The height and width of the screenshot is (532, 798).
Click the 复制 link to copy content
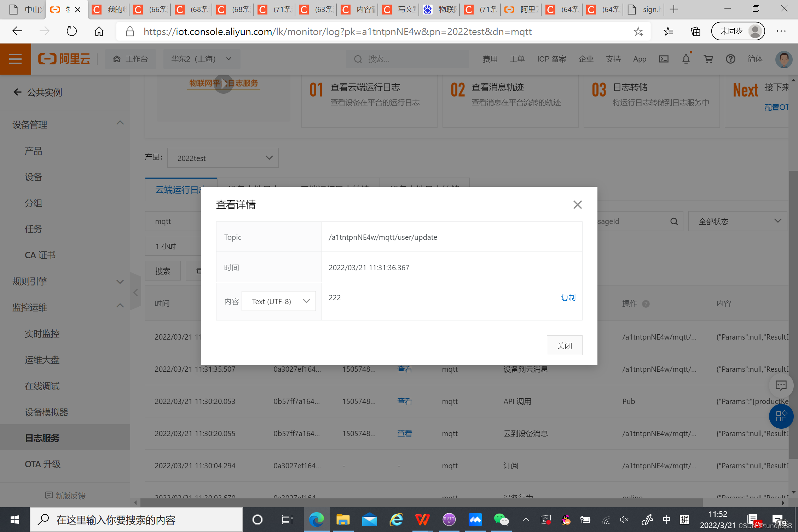[568, 297]
